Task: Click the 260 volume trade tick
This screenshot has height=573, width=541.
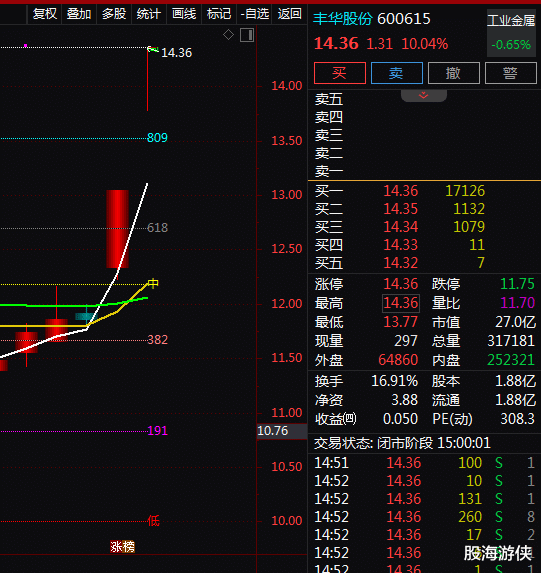Action: click(470, 517)
